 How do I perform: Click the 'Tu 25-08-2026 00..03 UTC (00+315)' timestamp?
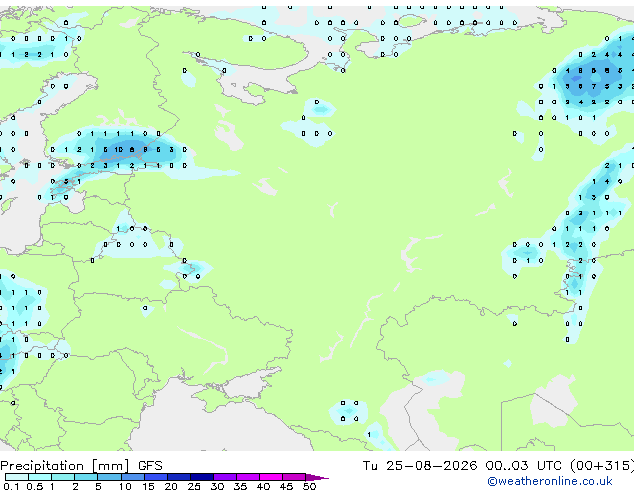coord(498,466)
